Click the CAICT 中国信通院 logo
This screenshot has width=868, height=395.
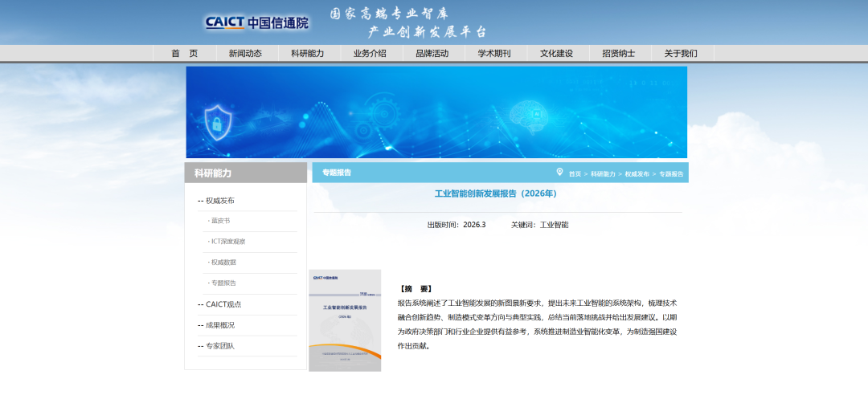pos(256,22)
